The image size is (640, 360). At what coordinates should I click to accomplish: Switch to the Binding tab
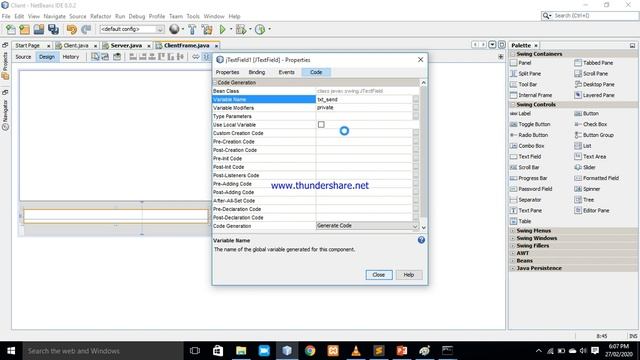(x=257, y=72)
